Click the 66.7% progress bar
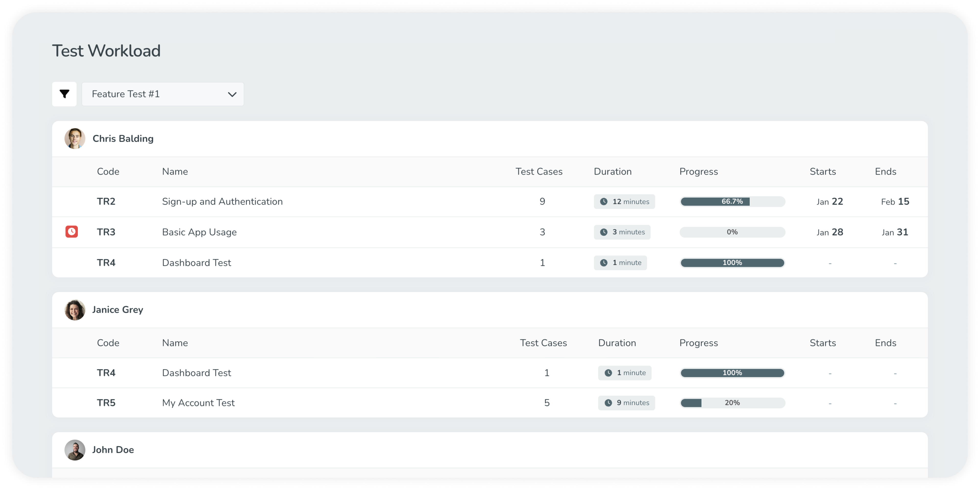This screenshot has width=980, height=490. (732, 202)
